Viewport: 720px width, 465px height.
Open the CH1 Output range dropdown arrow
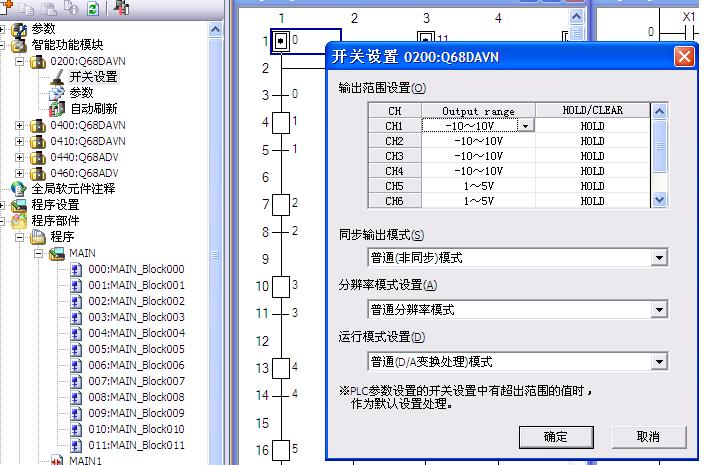point(525,126)
